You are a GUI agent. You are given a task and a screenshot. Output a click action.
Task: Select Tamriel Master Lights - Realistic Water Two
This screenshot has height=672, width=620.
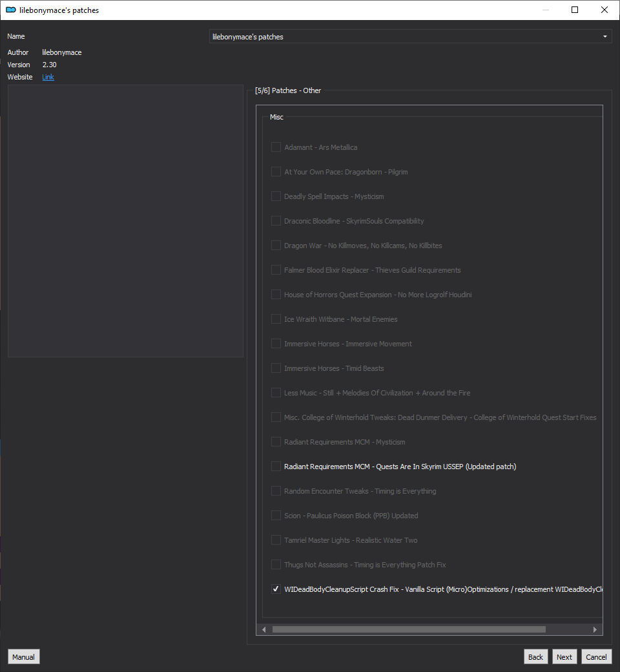(x=276, y=540)
